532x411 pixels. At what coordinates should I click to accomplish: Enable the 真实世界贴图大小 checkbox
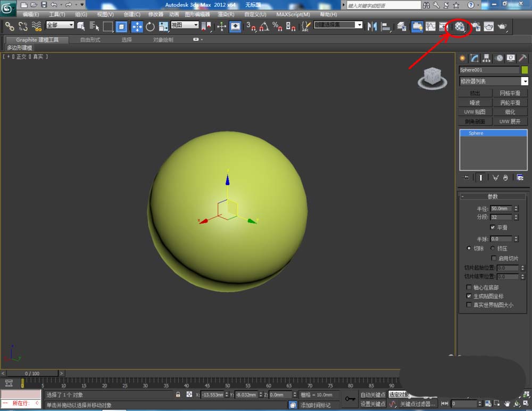point(469,305)
